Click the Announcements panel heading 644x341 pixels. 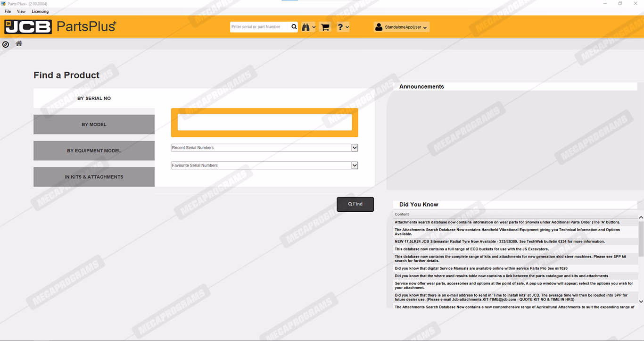(x=421, y=87)
